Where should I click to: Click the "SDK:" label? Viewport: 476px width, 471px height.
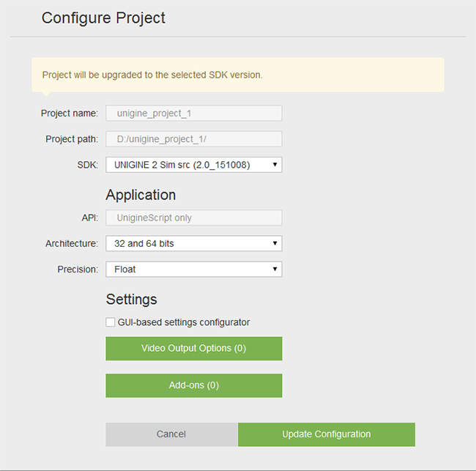pyautogui.click(x=86, y=165)
